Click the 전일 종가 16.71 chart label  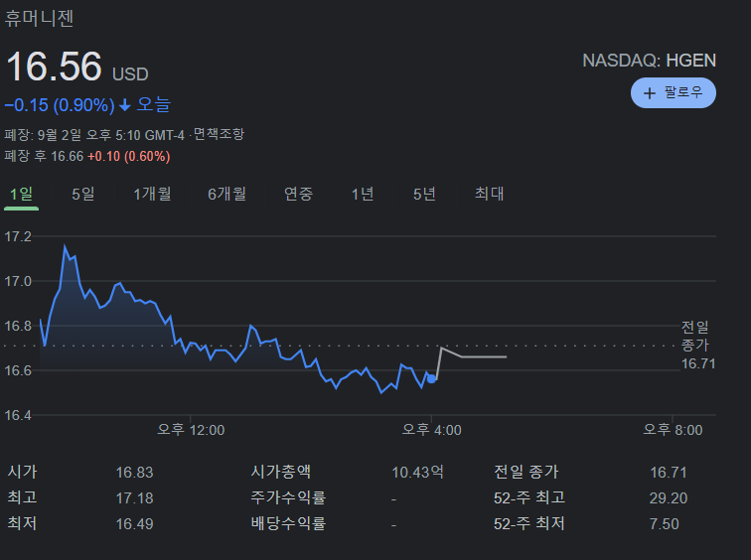click(697, 346)
